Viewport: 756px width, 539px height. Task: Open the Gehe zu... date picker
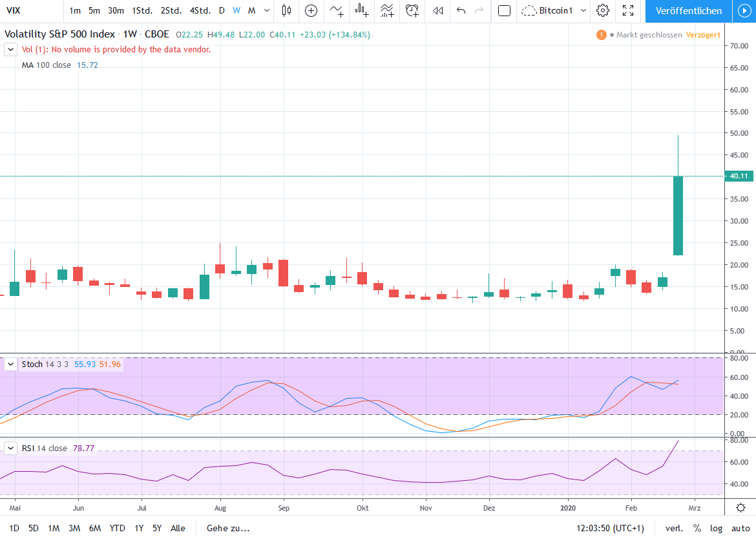[227, 528]
